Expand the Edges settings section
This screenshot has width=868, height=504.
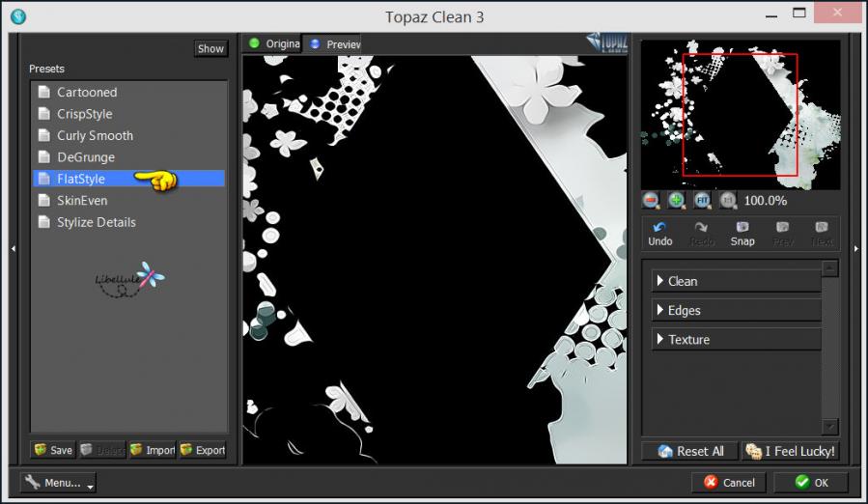tap(737, 310)
